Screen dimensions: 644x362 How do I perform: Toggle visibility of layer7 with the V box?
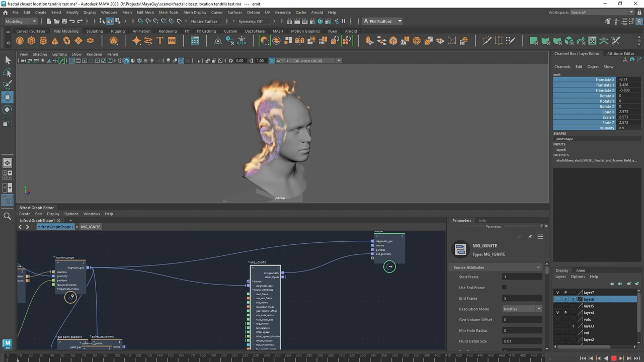557,293
